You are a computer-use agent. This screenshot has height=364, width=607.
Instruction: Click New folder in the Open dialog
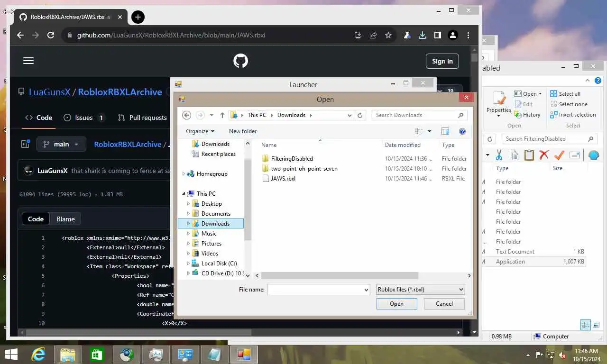[243, 131]
